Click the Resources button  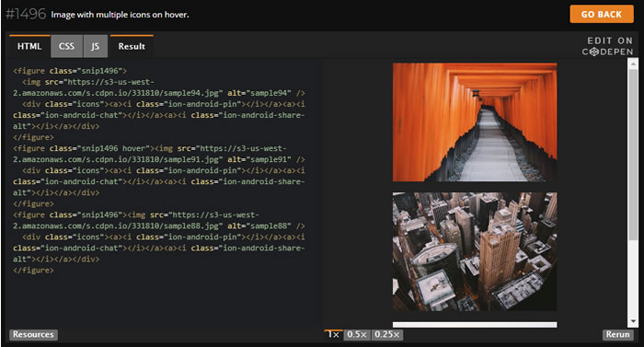click(33, 334)
